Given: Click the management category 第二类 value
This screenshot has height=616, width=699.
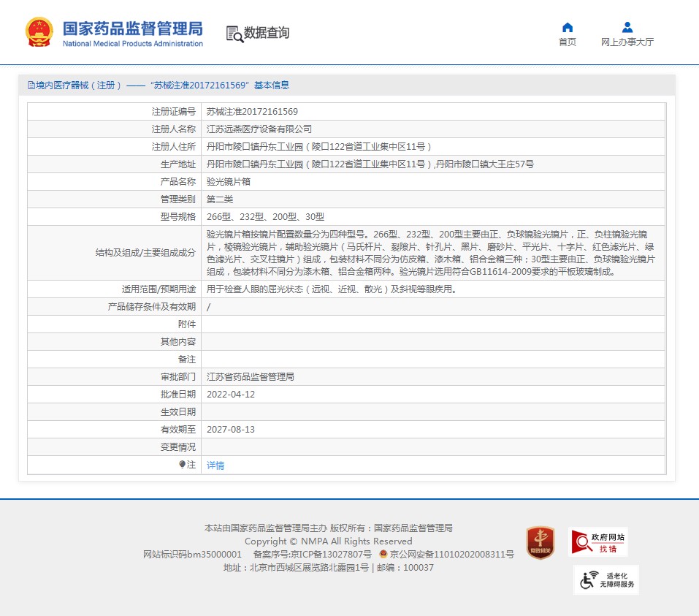Looking at the screenshot, I should pos(220,199).
